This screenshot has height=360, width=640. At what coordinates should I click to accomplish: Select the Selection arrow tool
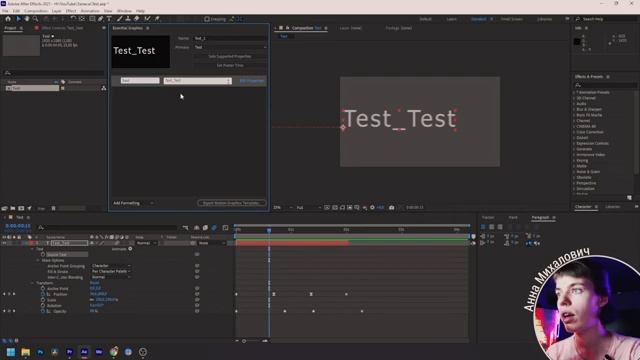[18, 19]
